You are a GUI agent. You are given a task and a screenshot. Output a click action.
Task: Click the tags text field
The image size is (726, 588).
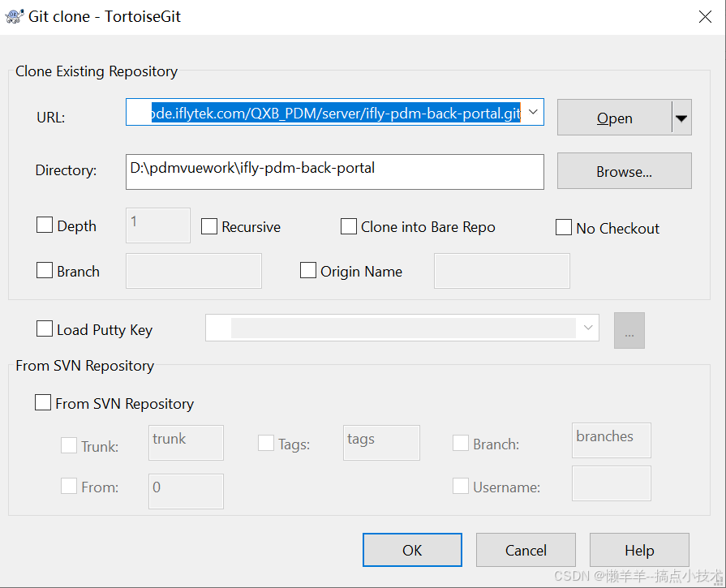point(381,443)
